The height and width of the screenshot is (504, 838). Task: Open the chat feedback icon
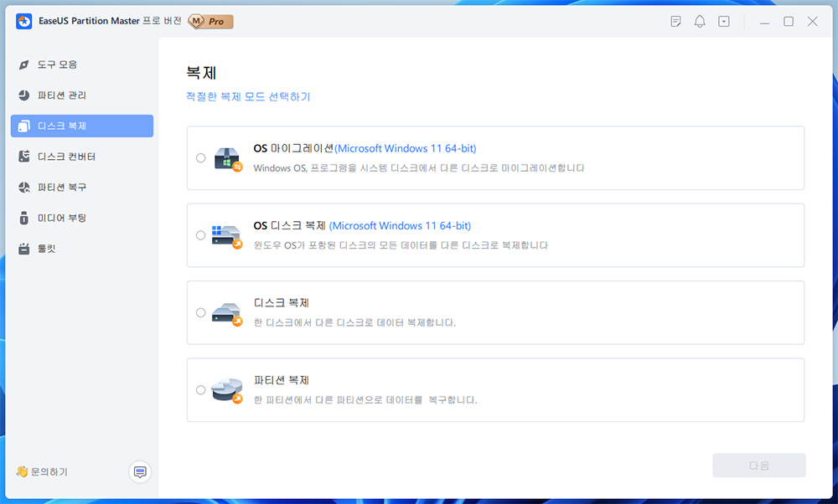pos(140,472)
